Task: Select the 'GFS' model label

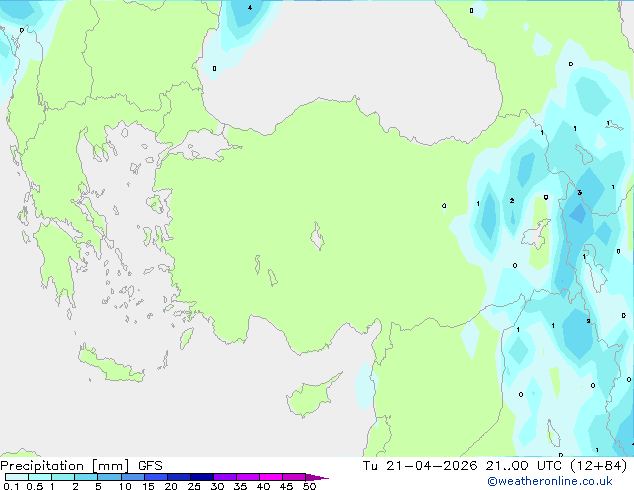Action: 150,466
